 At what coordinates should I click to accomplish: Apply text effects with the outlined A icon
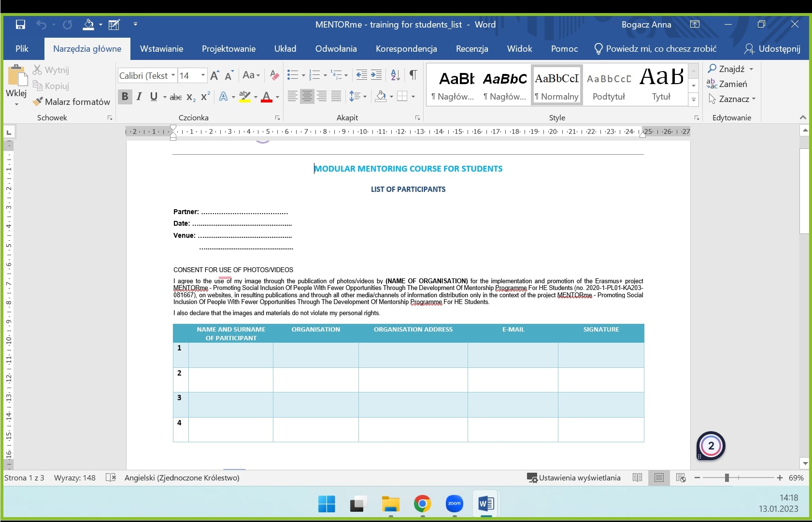(223, 97)
